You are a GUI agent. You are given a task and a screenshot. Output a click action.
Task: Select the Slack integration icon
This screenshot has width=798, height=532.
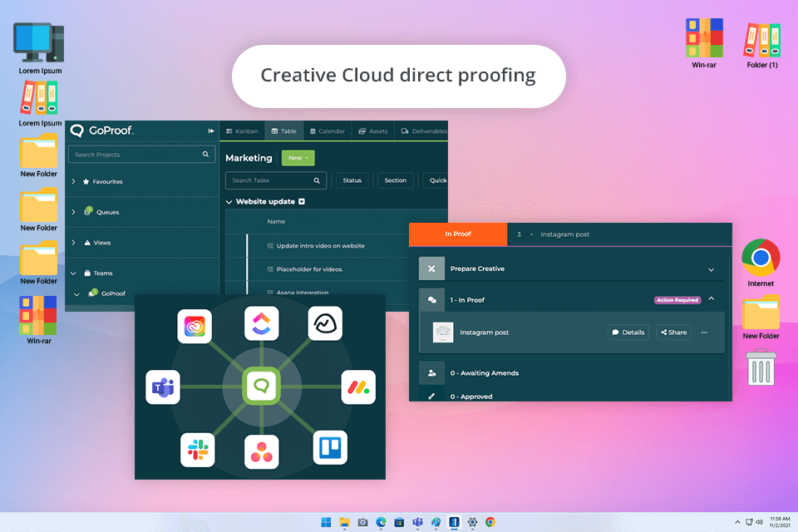(198, 450)
